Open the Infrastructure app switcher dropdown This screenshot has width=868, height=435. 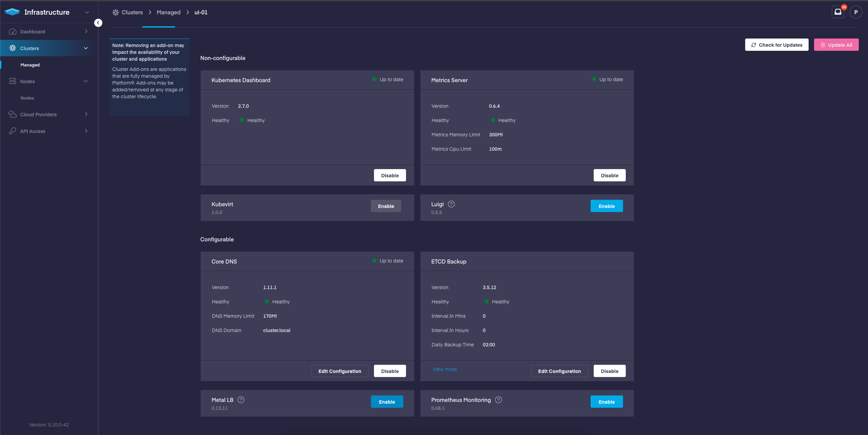tap(87, 12)
